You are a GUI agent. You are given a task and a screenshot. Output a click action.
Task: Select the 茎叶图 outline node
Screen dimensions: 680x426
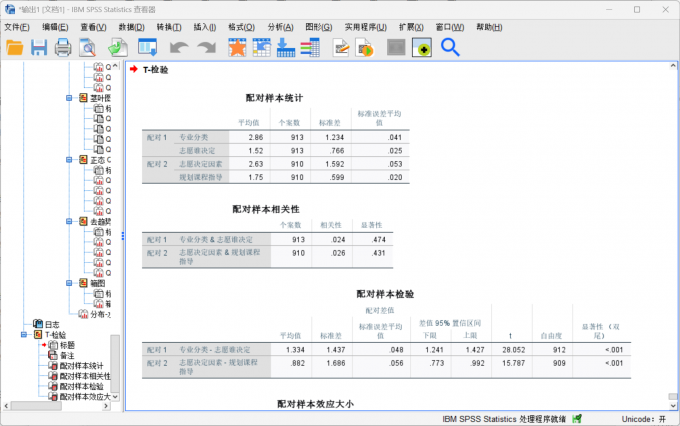tap(100, 98)
